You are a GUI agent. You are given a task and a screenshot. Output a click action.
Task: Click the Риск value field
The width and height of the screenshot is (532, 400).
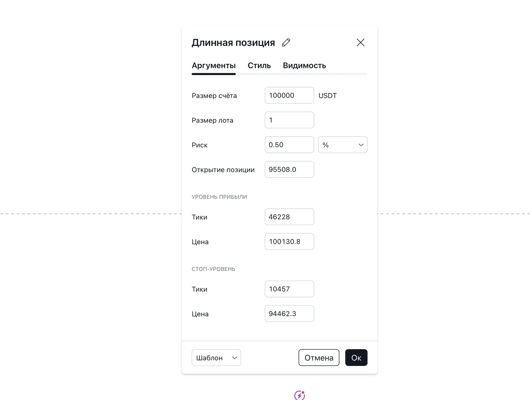pyautogui.click(x=289, y=145)
